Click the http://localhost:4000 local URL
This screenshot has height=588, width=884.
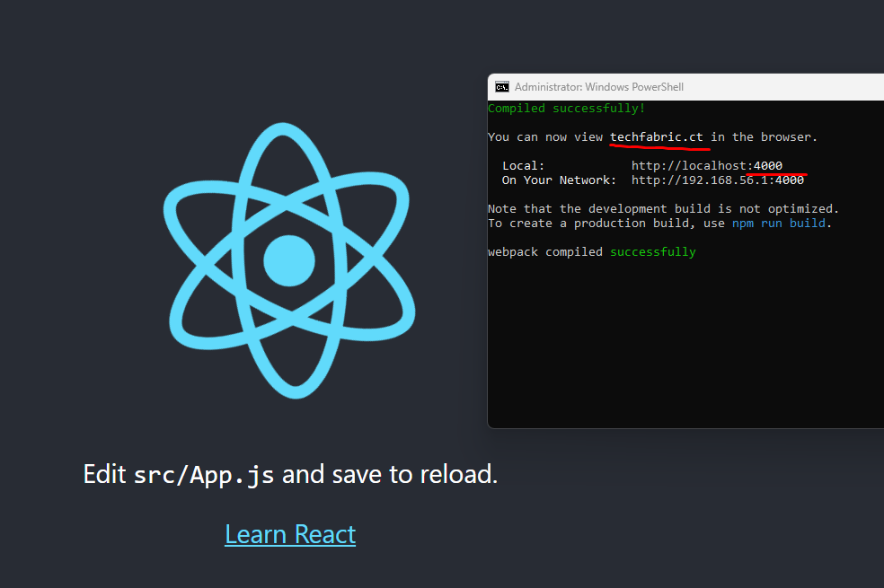pos(707,165)
